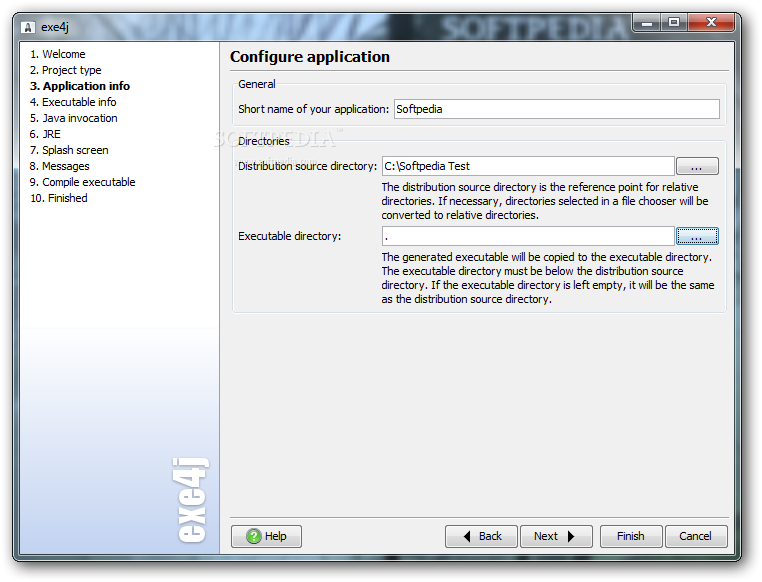Minimize the exe4j window

coord(646,23)
